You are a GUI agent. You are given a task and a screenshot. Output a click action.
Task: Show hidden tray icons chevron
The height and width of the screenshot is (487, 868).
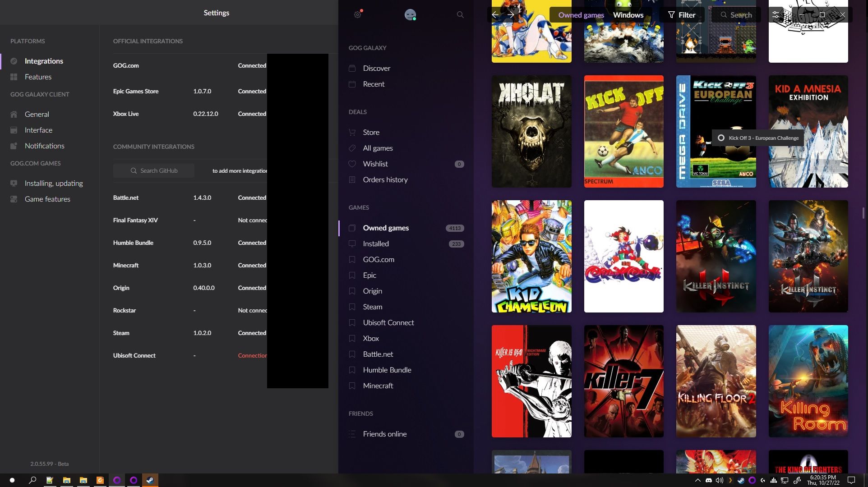pyautogui.click(x=698, y=480)
